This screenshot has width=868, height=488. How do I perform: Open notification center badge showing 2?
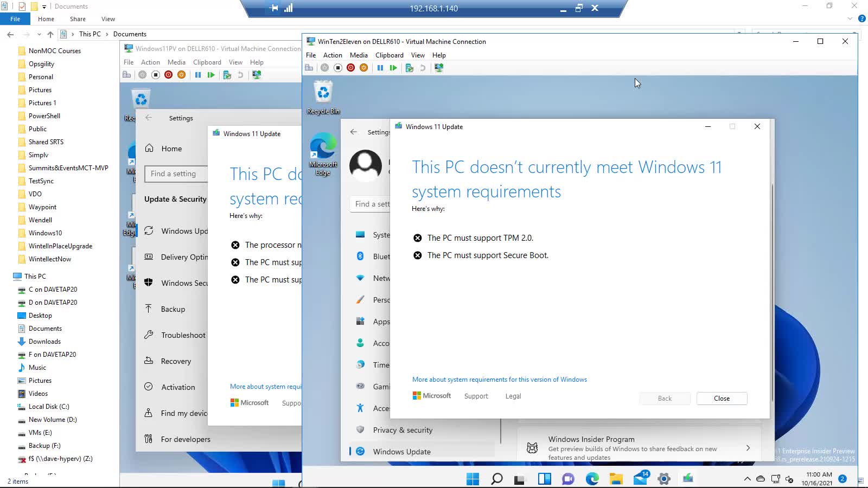pyautogui.click(x=843, y=479)
